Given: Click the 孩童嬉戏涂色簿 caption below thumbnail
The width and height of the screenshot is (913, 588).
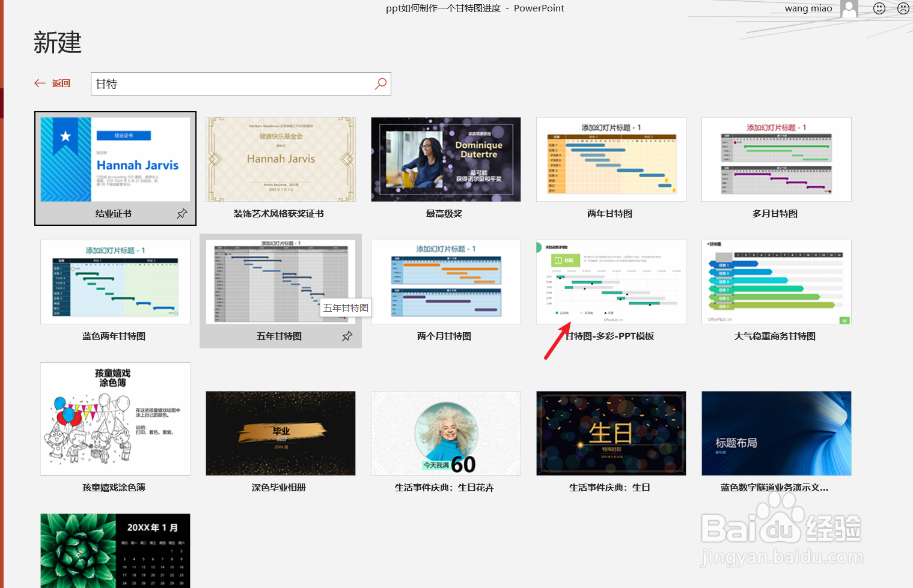Looking at the screenshot, I should [114, 488].
